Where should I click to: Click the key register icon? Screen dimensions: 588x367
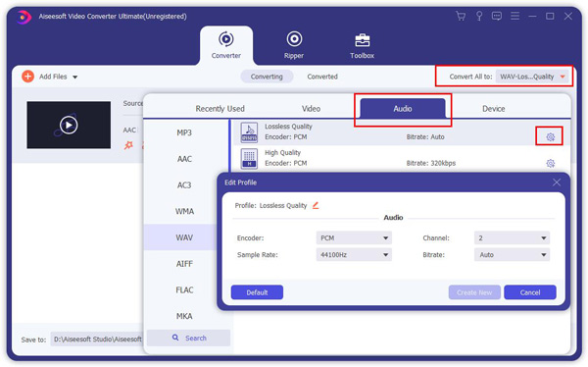click(x=479, y=16)
